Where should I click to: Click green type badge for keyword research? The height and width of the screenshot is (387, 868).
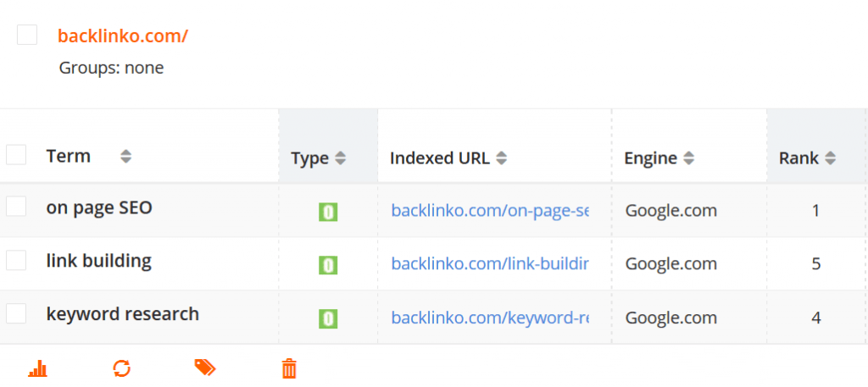click(328, 319)
